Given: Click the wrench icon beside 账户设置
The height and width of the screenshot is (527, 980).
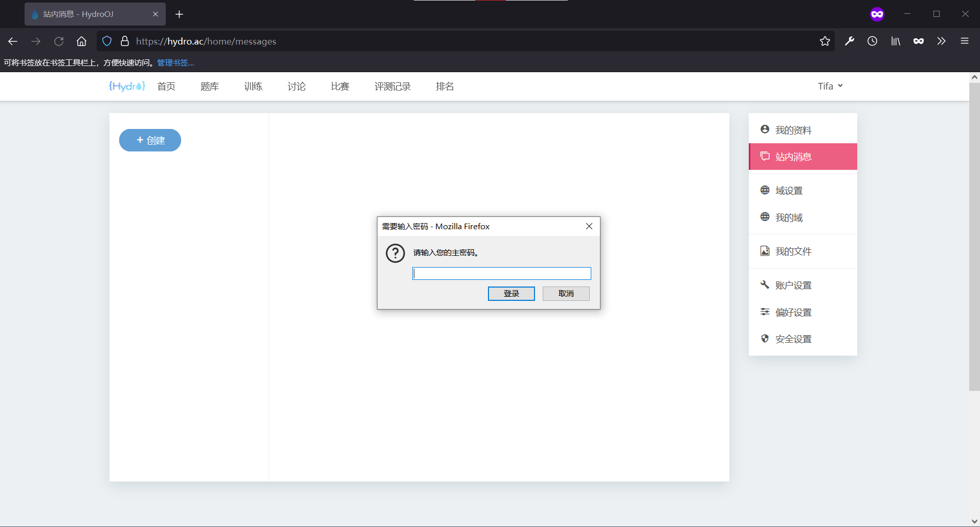Looking at the screenshot, I should [x=765, y=284].
